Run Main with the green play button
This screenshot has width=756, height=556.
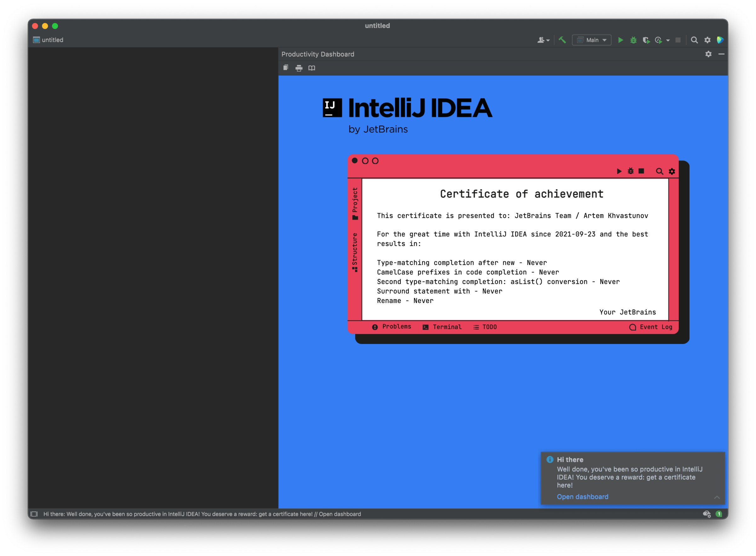(621, 40)
